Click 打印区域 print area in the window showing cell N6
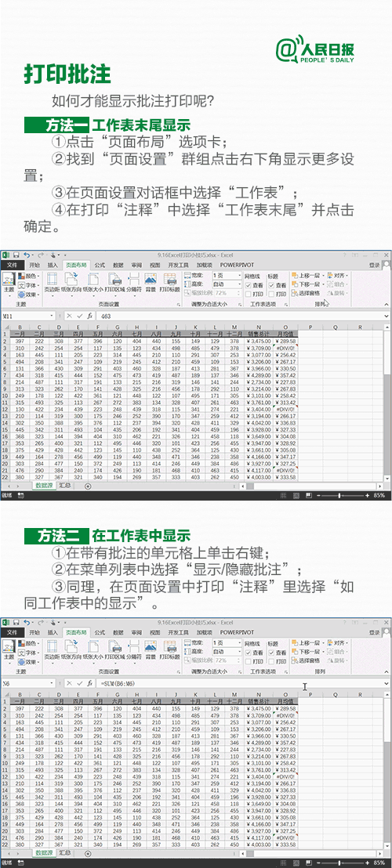The height and width of the screenshot is (868, 392). click(114, 649)
